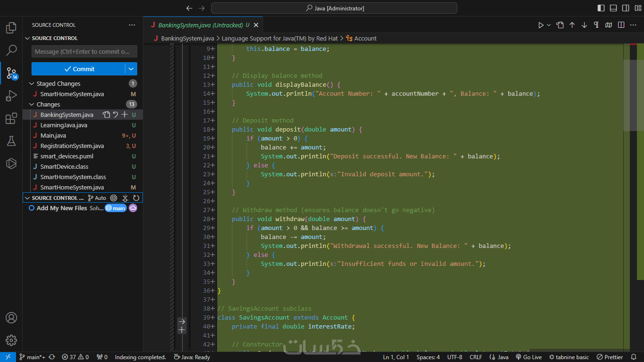This screenshot has height=362, width=644.
Task: Collapse the top SOURCE CONTROL section
Action: 27,38
